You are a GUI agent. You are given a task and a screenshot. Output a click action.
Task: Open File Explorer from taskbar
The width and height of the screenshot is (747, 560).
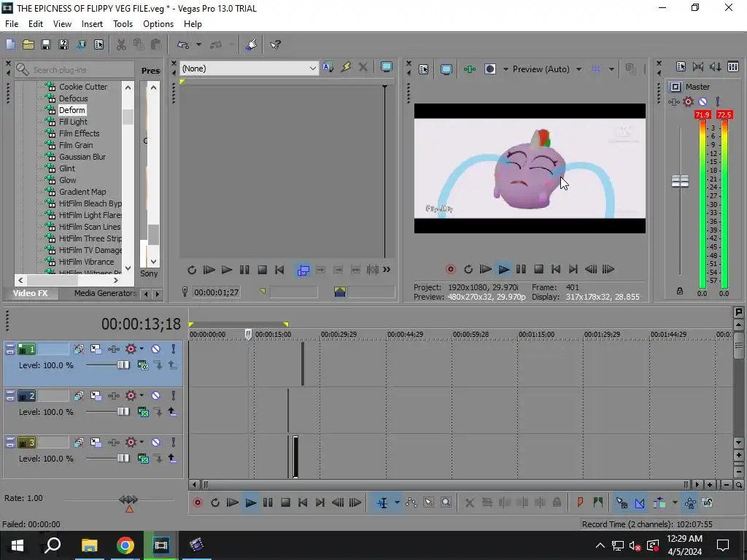[x=89, y=545]
